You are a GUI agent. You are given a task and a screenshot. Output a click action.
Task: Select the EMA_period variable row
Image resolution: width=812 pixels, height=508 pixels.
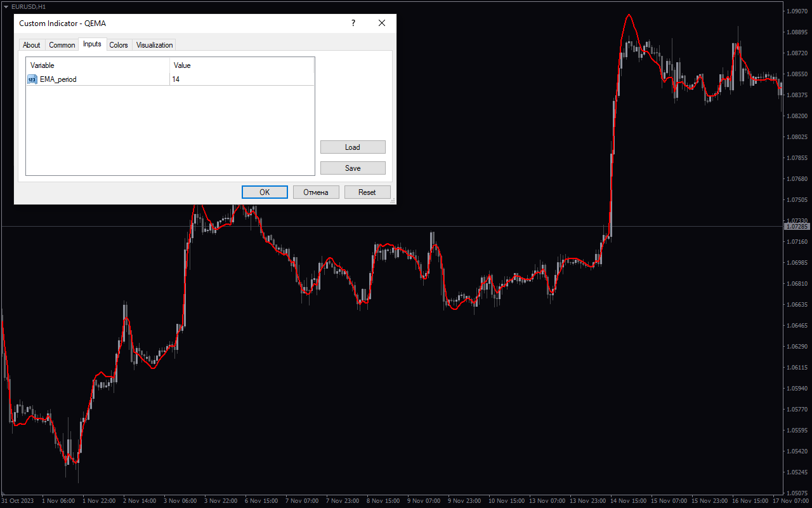170,79
